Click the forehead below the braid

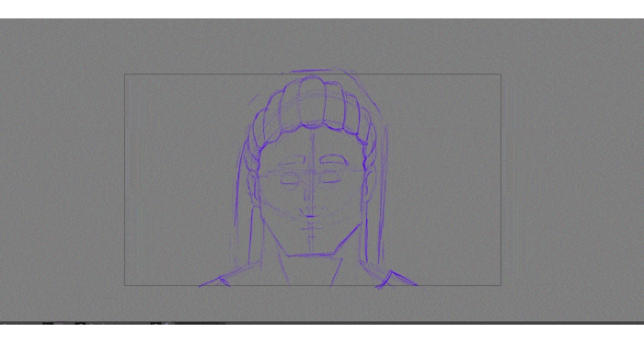[x=312, y=142]
